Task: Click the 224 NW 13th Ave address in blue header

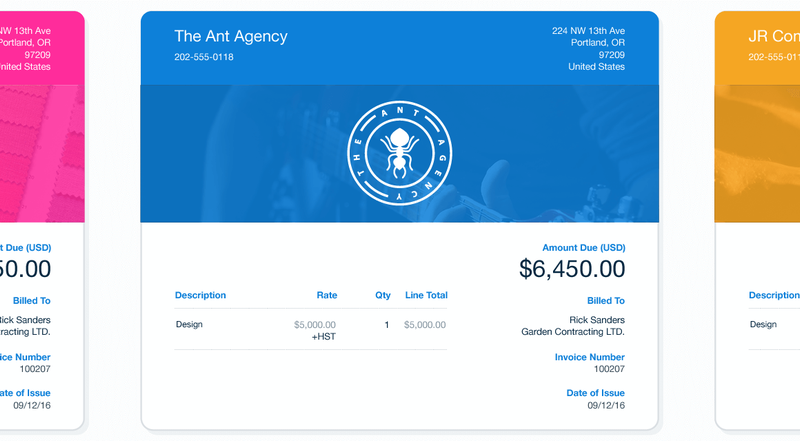Action: pos(589,31)
